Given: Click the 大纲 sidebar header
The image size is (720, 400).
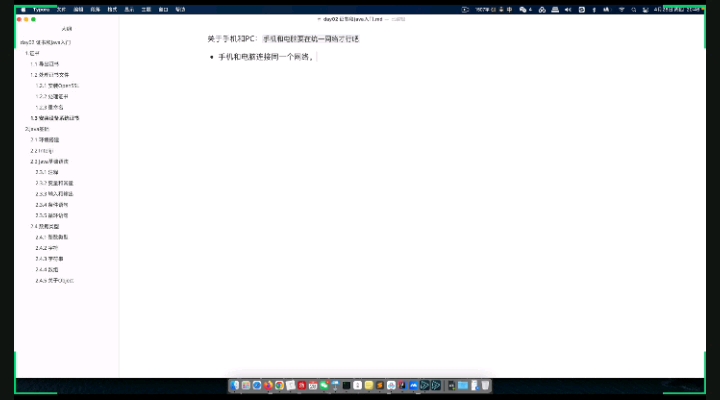Looking at the screenshot, I should 67,29.
